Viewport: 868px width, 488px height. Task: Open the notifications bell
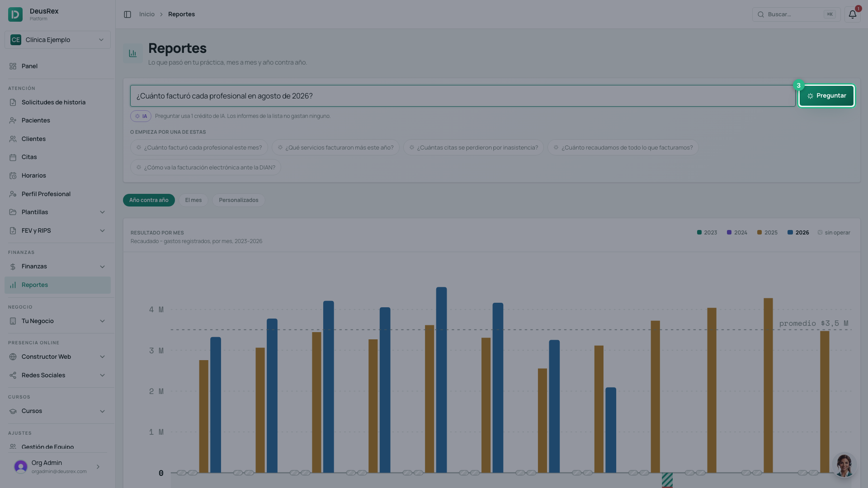click(x=852, y=14)
